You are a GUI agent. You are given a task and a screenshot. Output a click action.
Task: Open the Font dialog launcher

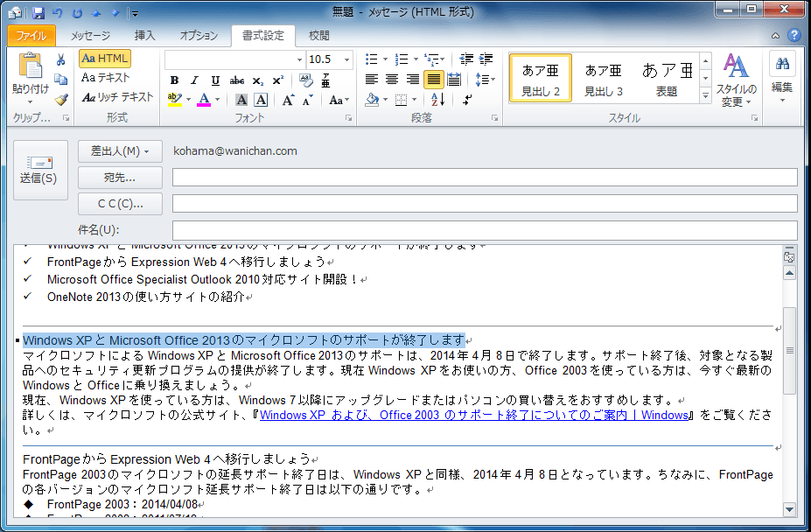pyautogui.click(x=348, y=118)
